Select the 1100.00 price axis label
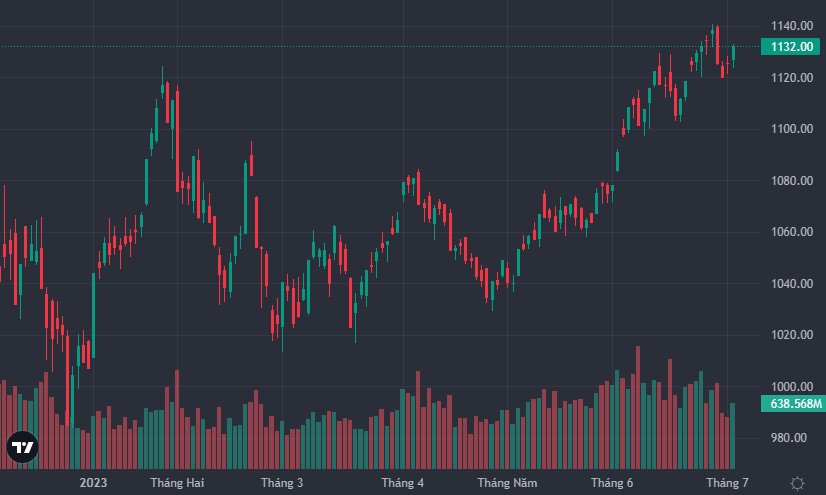Image resolution: width=826 pixels, height=495 pixels. coord(790,129)
